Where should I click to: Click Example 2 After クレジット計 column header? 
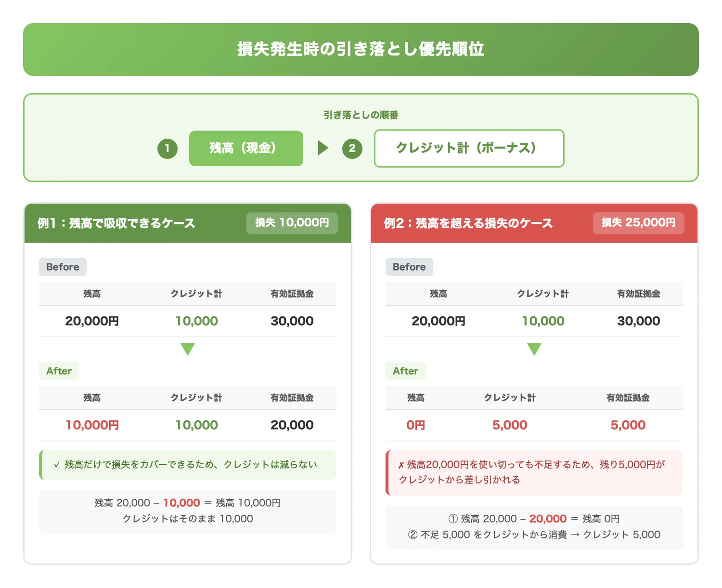coord(510,398)
